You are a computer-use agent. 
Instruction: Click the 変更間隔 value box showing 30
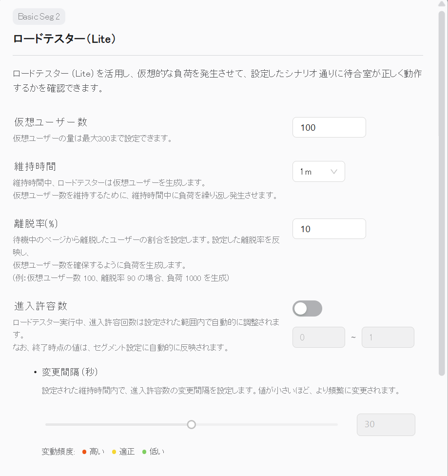pos(386,424)
